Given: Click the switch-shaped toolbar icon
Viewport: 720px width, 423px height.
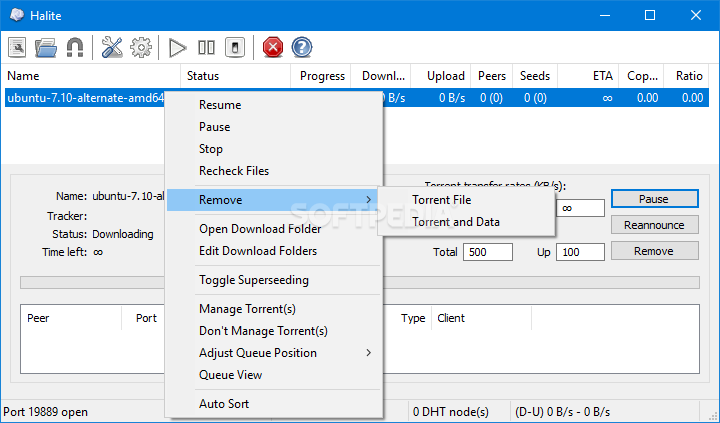Looking at the screenshot, I should click(235, 47).
